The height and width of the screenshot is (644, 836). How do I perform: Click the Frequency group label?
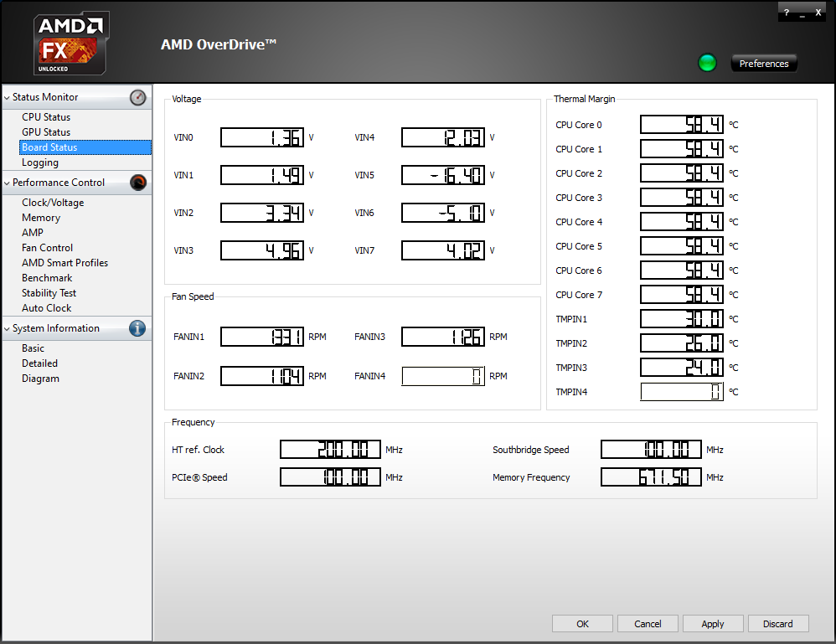pyautogui.click(x=193, y=422)
